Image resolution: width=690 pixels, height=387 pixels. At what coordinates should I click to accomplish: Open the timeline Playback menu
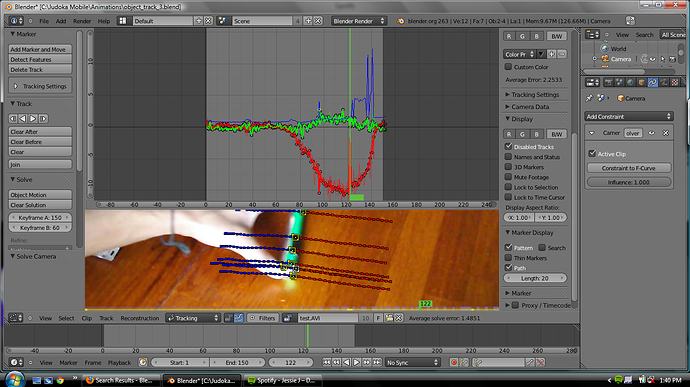[119, 363]
